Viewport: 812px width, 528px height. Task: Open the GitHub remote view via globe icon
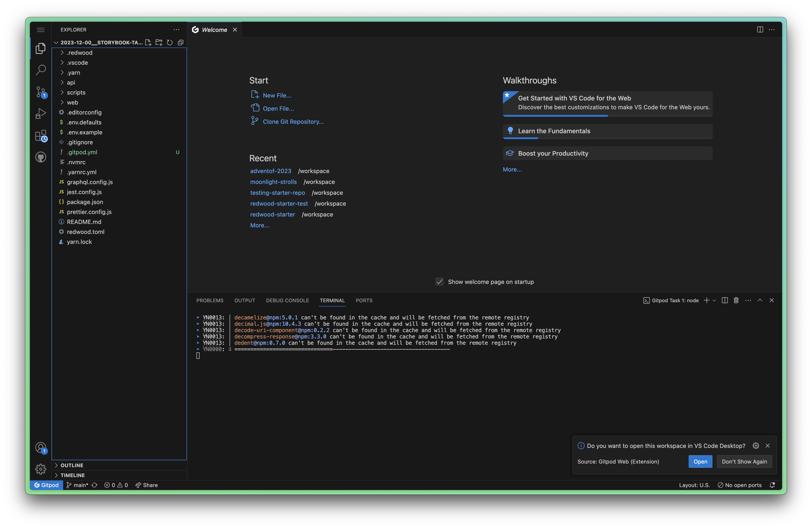(41, 157)
